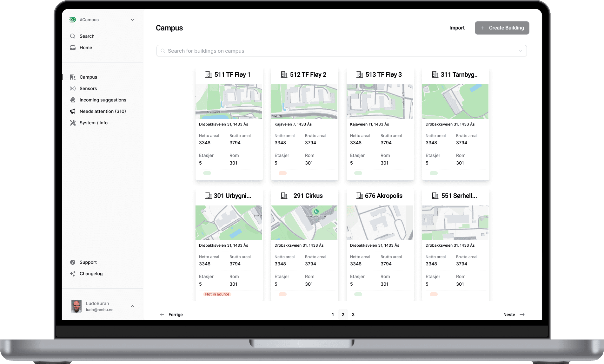The image size is (604, 364).
Task: Click the green app logo beside #Campus
Action: point(73,20)
